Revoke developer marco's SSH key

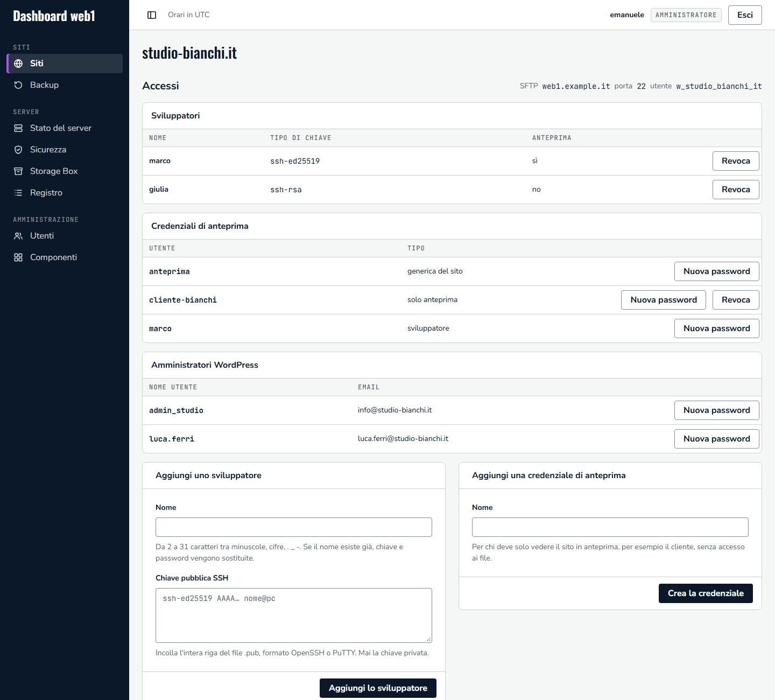(736, 161)
